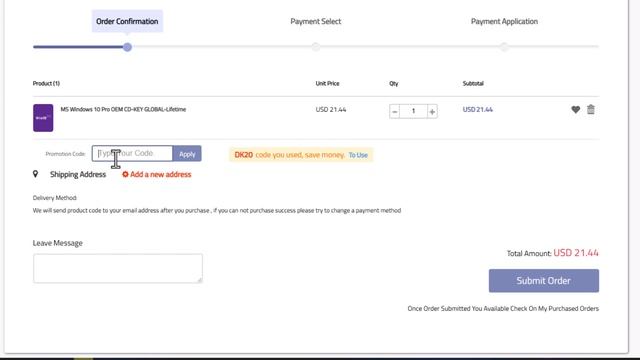Click the Shipping Address label
The height and width of the screenshot is (360, 640).
pyautogui.click(x=78, y=174)
